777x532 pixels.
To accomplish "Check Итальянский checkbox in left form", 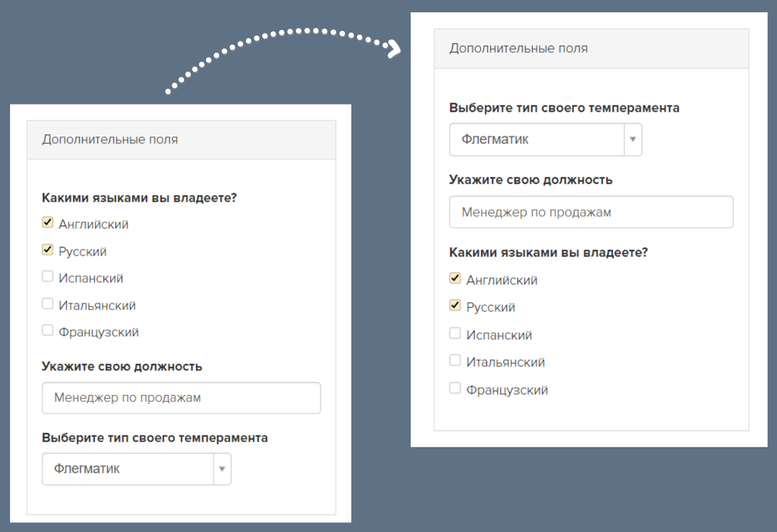I will point(47,303).
